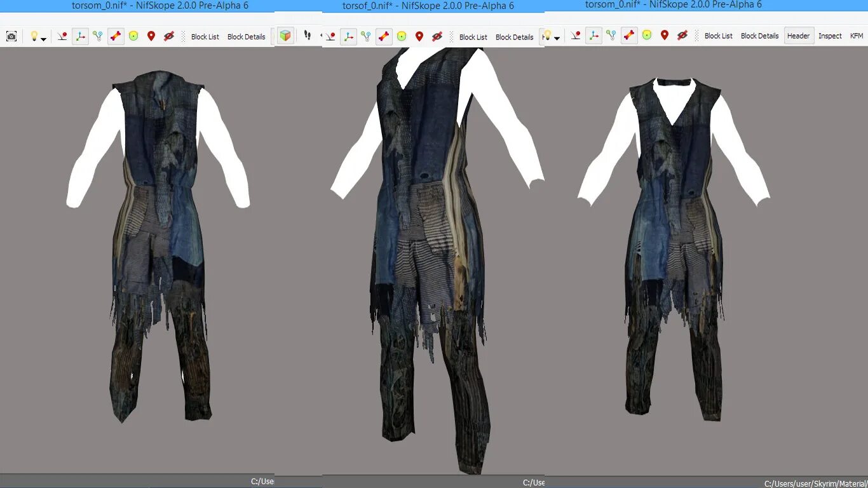
Task: Toggle the Header panel button
Action: point(799,36)
